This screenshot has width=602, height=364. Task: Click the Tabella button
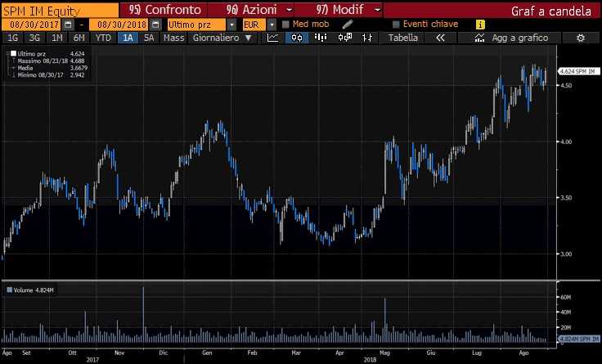pos(402,38)
